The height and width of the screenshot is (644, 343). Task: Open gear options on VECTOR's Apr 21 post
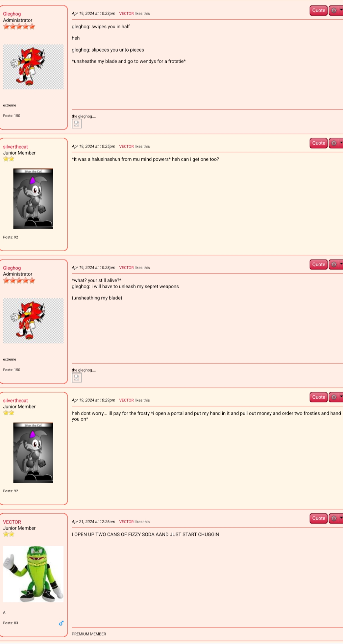point(334,518)
